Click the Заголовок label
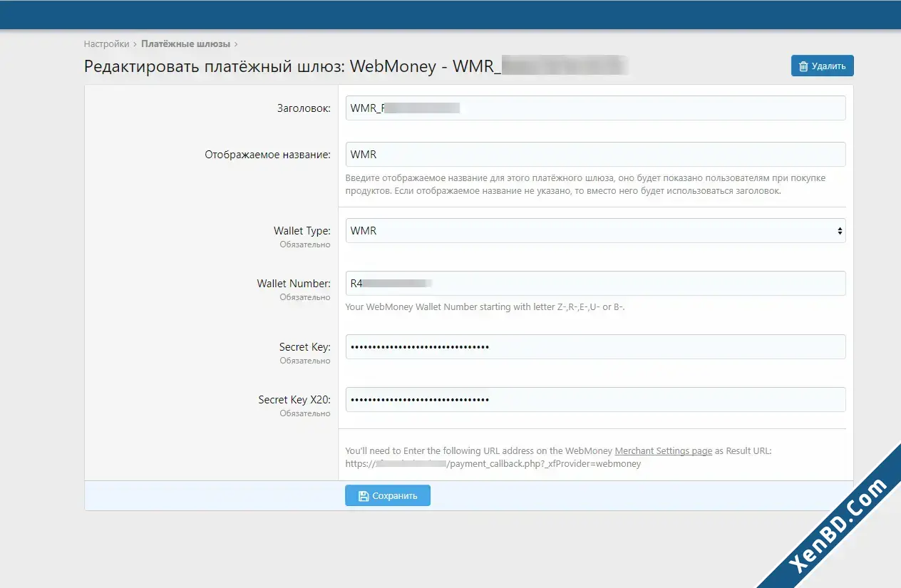 [304, 108]
